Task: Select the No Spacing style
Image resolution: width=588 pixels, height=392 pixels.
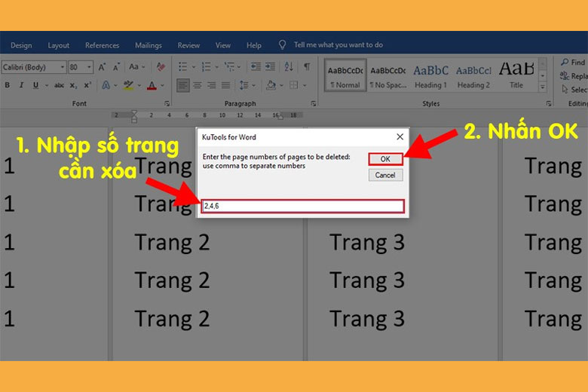Action: pyautogui.click(x=388, y=76)
